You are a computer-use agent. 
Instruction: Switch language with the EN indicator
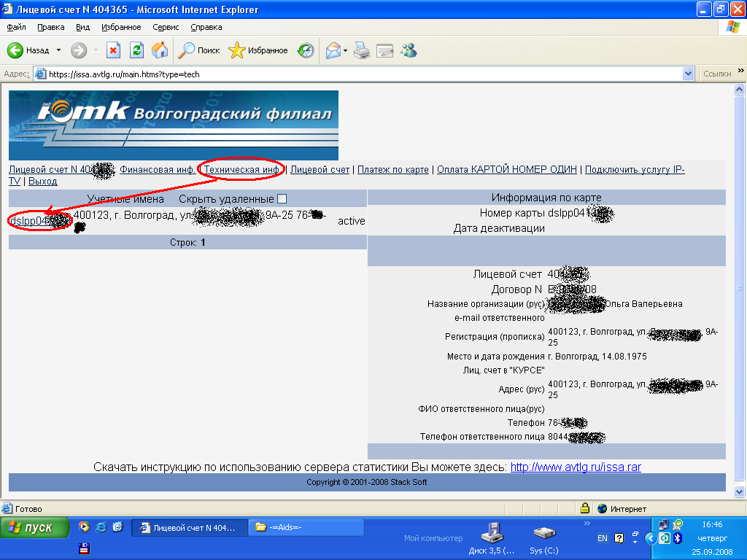(602, 538)
